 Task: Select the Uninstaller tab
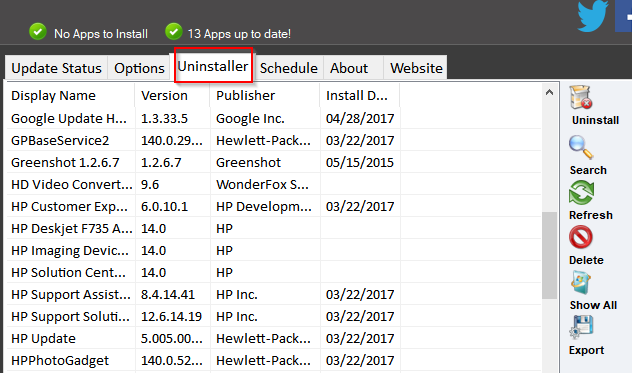[x=213, y=66]
